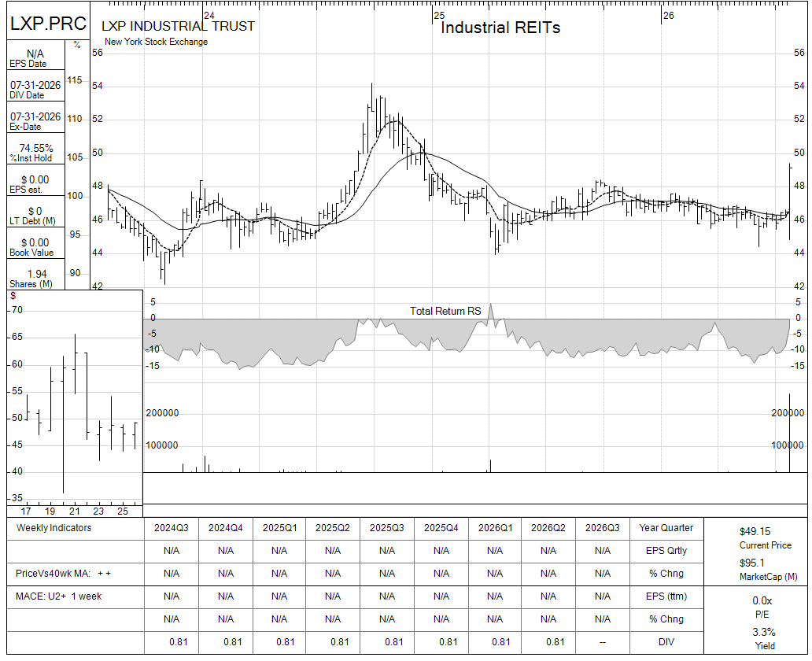Click the 23 label on yearly axis
This screenshot has width=812, height=661.
click(98, 511)
